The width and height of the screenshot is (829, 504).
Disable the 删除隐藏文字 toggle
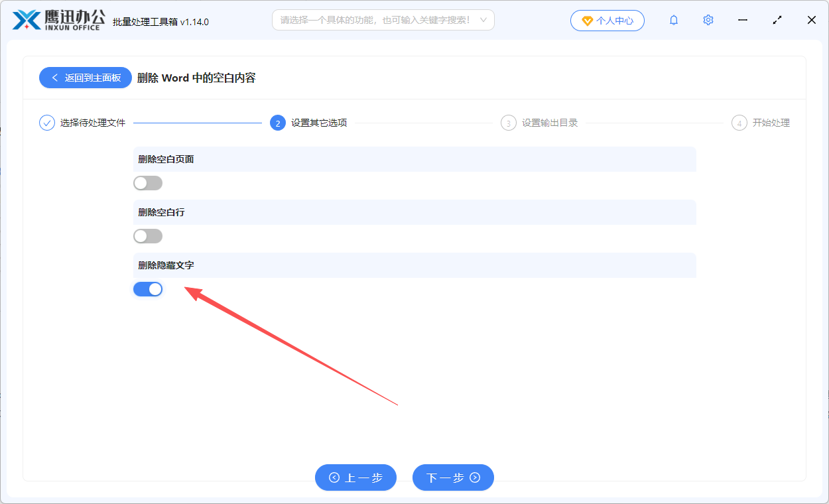point(147,289)
